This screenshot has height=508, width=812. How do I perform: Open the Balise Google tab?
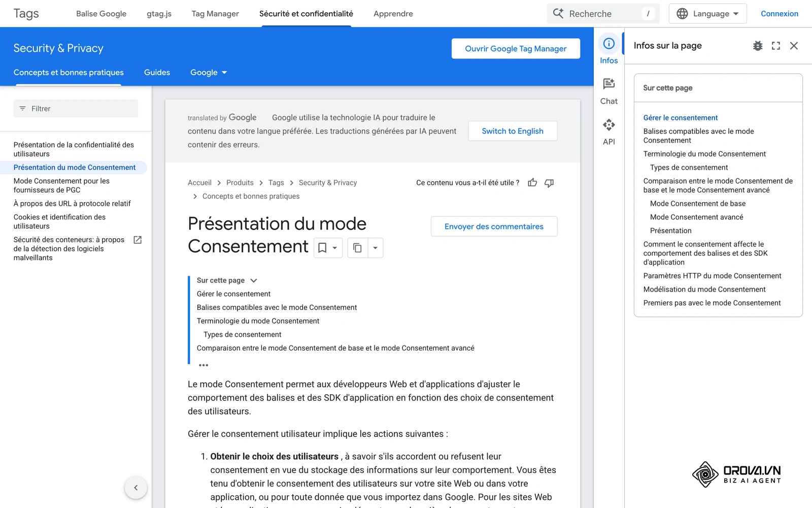(101, 14)
